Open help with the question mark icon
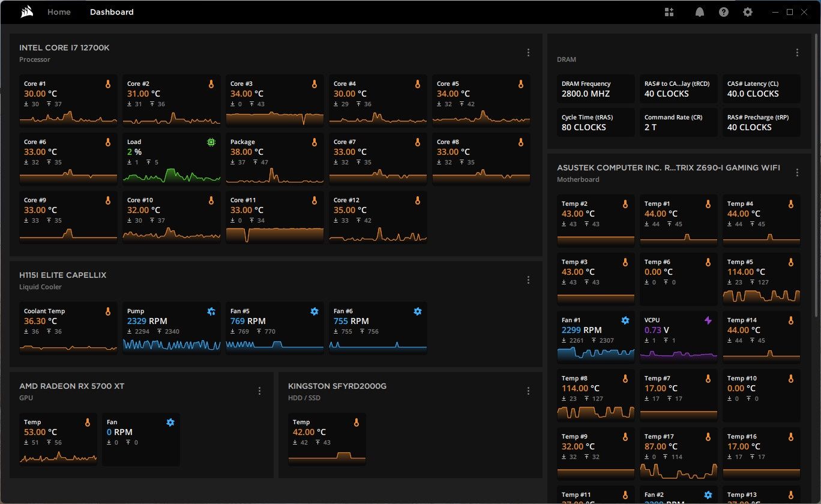821x504 pixels. 724,12
